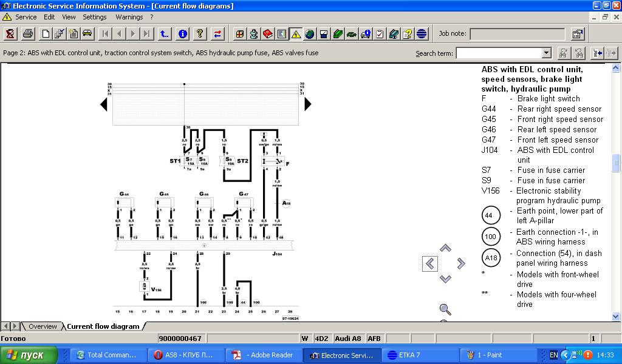
Task: Click the yellow question mark help icon
Action: coord(198,34)
